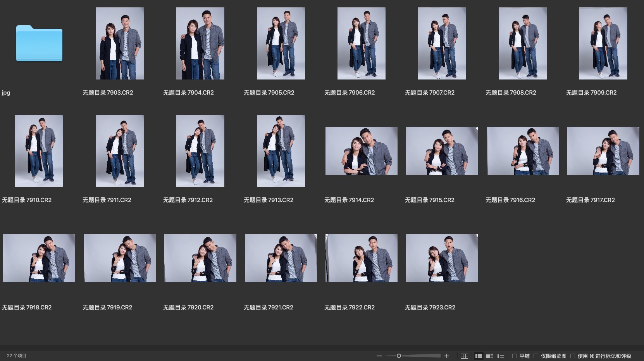644x361 pixels.
Task: Click the grid lock view icon
Action: point(464,356)
